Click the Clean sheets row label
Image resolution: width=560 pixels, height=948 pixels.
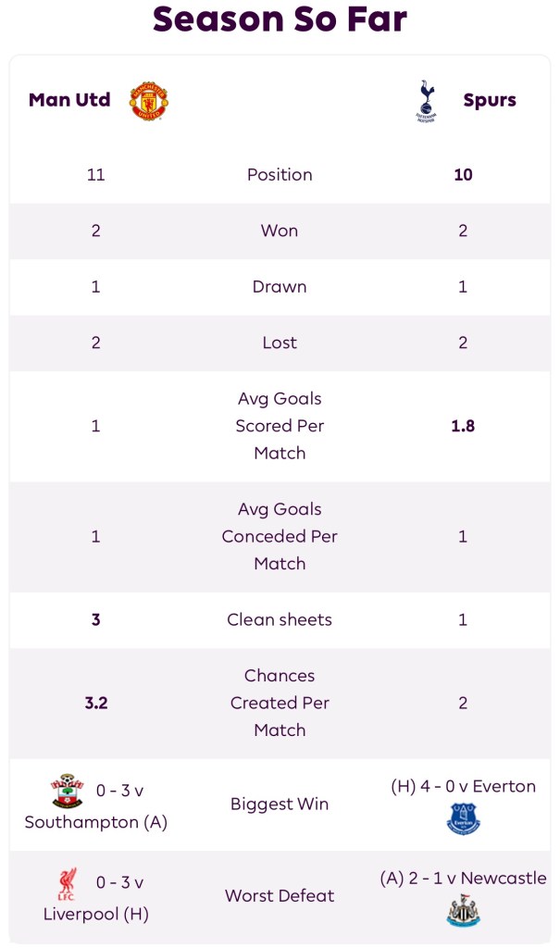(280, 619)
